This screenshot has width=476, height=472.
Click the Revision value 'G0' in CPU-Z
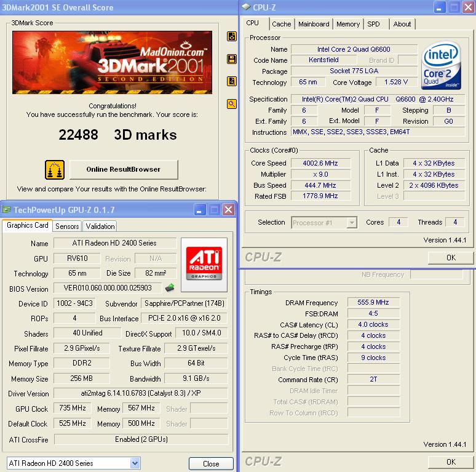449,121
